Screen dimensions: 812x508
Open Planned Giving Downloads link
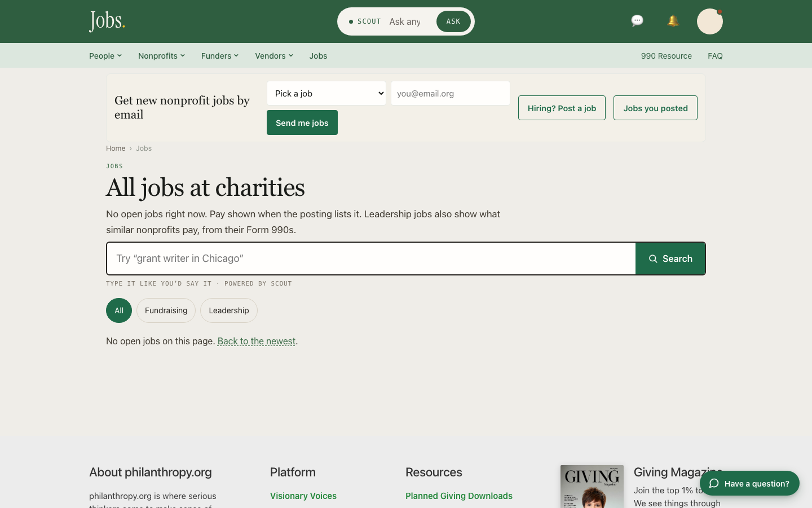(x=459, y=496)
